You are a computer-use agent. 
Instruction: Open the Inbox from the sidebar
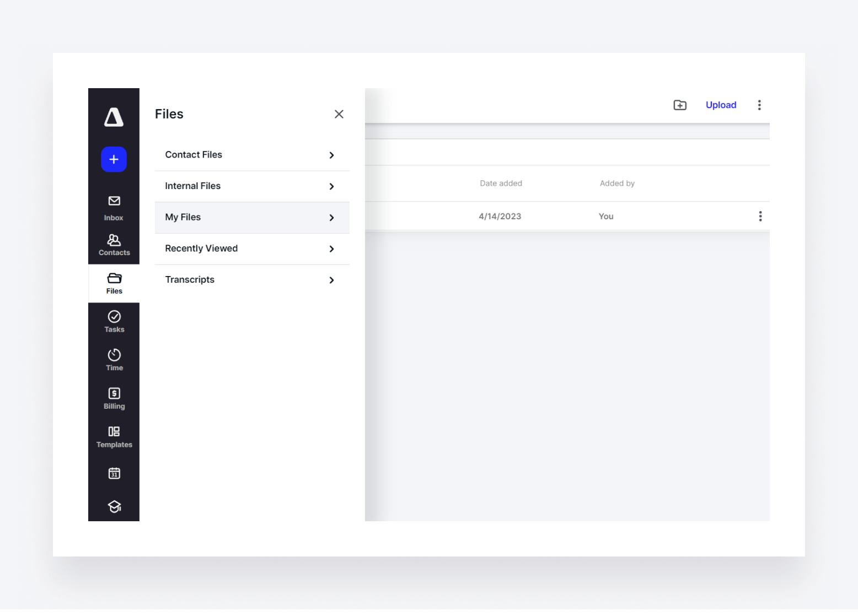tap(114, 208)
